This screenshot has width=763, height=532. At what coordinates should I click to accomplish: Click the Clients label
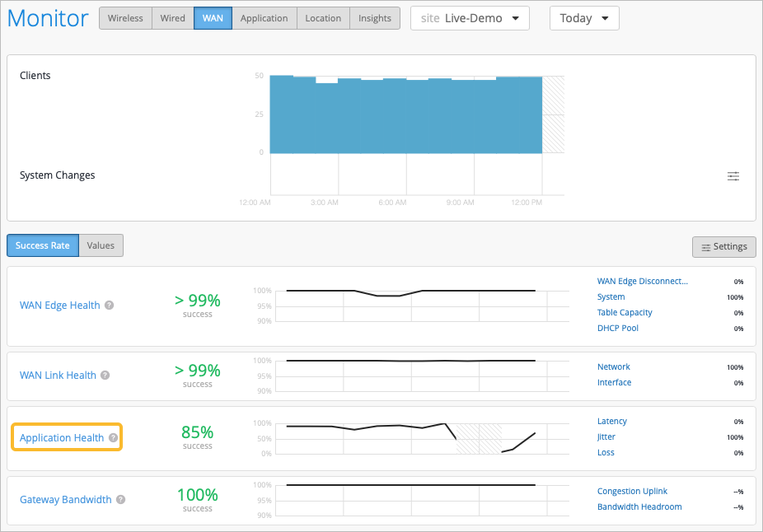pos(35,76)
